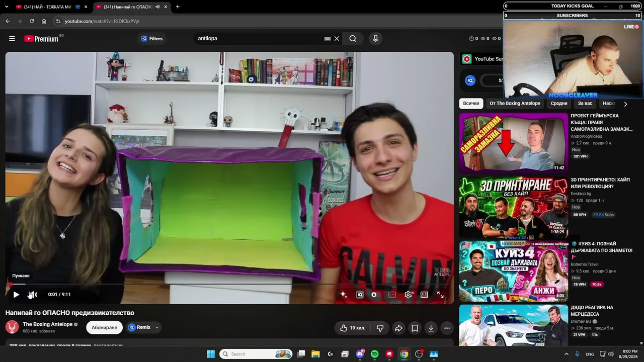The width and height of the screenshot is (644, 362).
Task: Open the tab search dropdown
Action: tap(6, 7)
